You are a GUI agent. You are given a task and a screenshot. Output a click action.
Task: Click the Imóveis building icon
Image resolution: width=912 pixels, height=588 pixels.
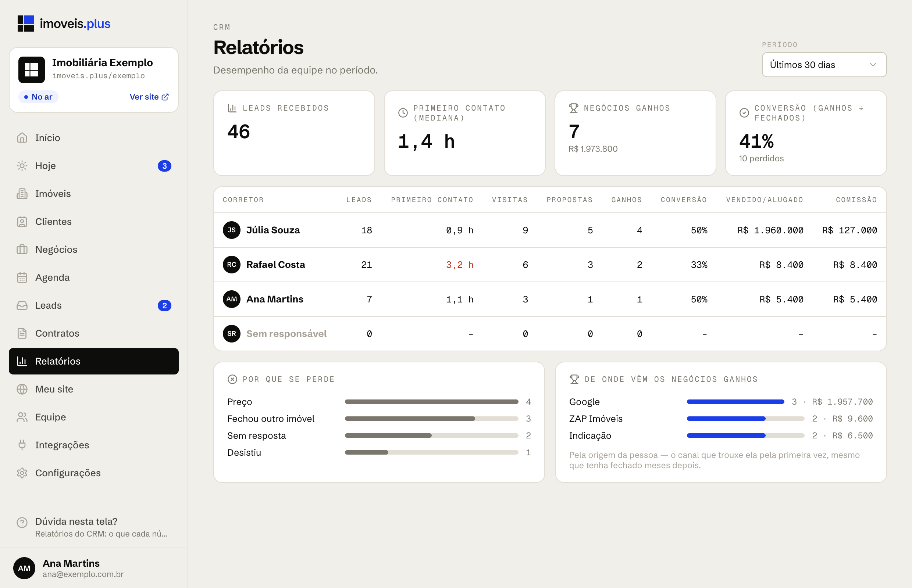pos(22,194)
